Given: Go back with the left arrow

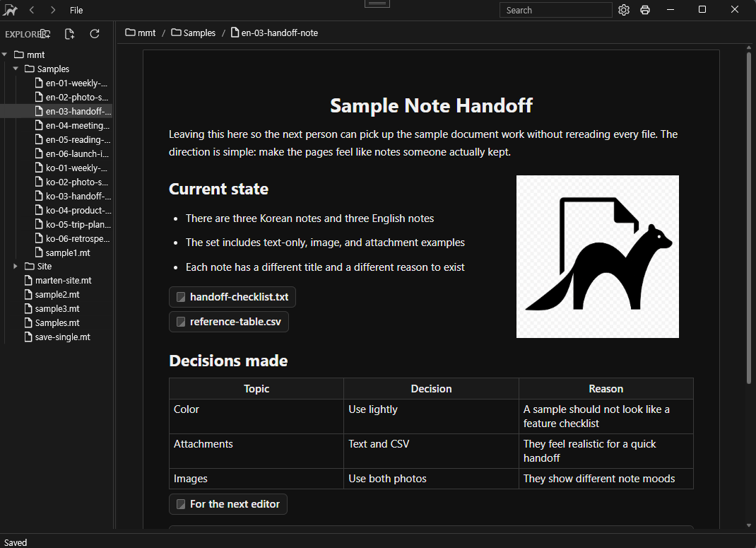Looking at the screenshot, I should coord(32,10).
